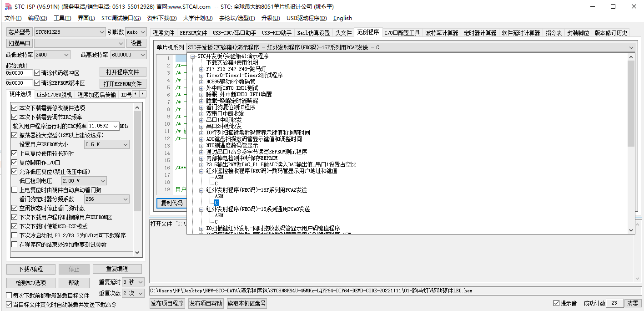
Task: Click the IRC频率 input field 11.0592
Action: click(x=103, y=126)
